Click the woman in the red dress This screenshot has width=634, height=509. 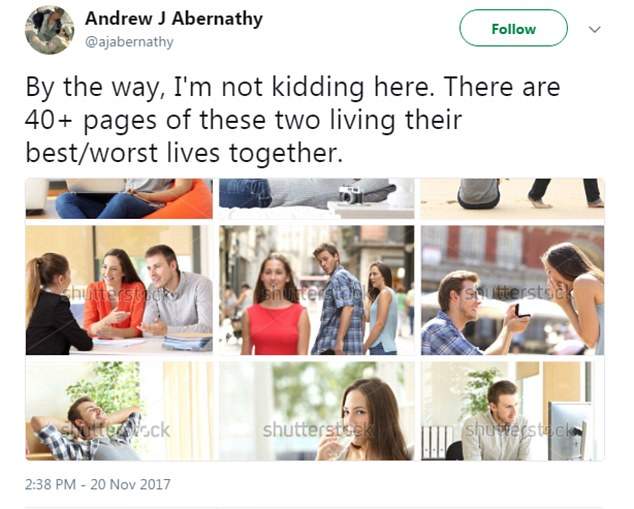tap(275, 304)
